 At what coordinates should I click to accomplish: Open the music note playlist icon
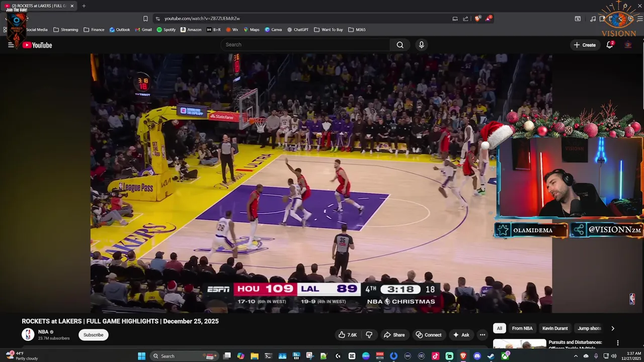tap(593, 19)
